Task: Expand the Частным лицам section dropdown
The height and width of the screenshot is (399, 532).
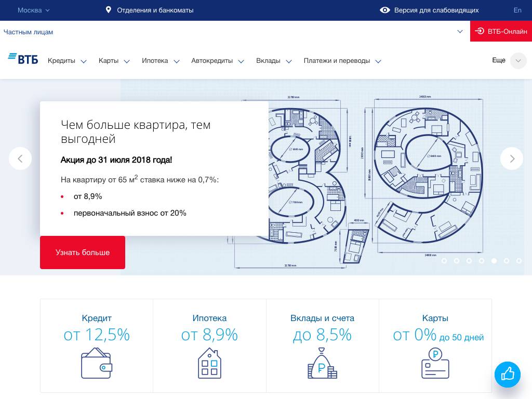Action: point(460,32)
